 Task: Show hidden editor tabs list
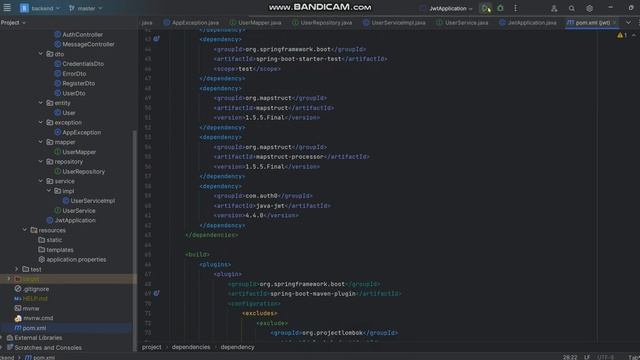click(x=628, y=23)
